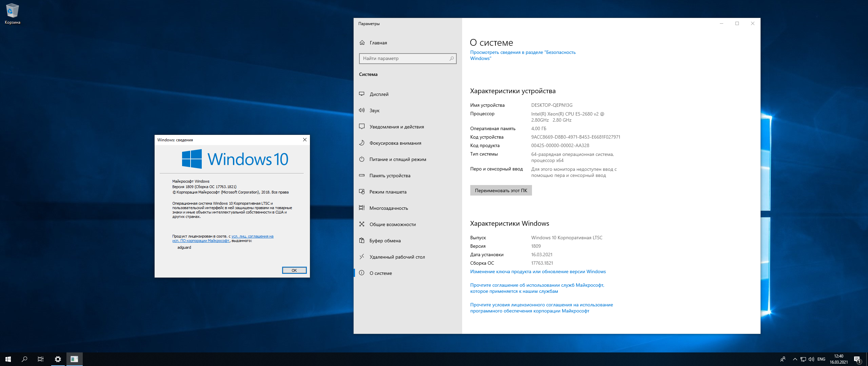868x366 pixels.
Task: Click product ID 00425-00000-00002-AA328
Action: pyautogui.click(x=560, y=145)
